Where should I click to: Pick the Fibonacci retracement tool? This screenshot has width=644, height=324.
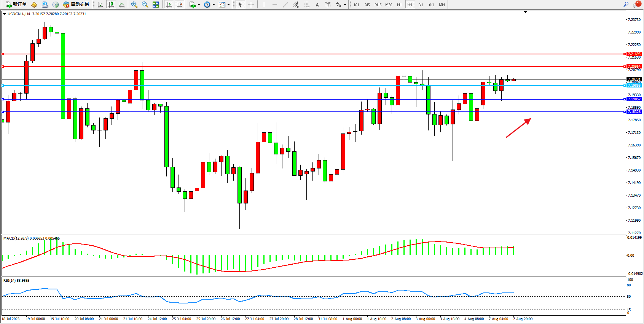click(x=306, y=5)
